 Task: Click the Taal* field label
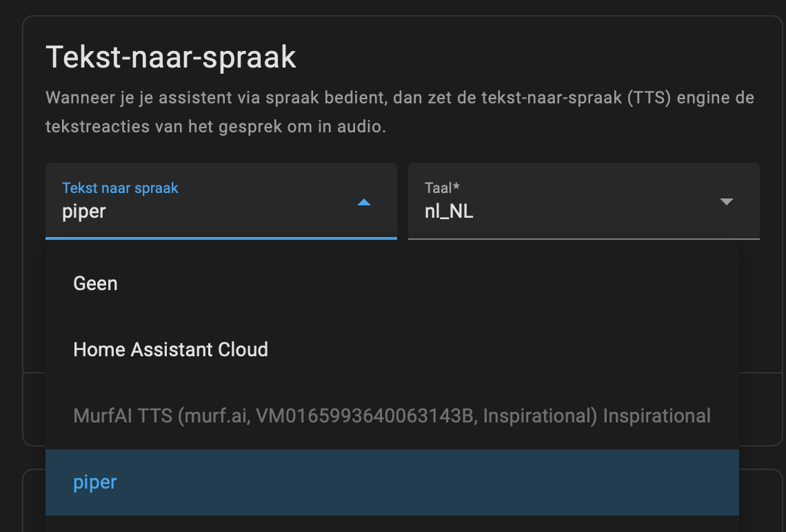[x=442, y=187]
